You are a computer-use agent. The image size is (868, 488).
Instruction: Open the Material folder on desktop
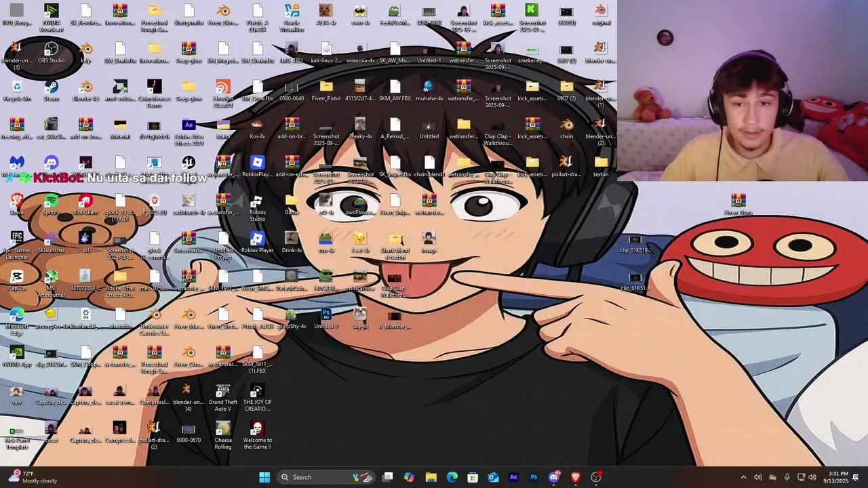point(120,128)
